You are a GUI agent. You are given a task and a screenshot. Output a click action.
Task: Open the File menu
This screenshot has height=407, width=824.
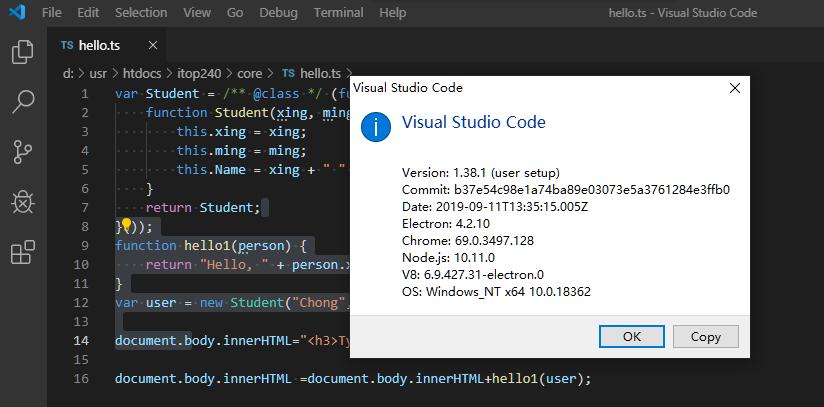coord(52,13)
